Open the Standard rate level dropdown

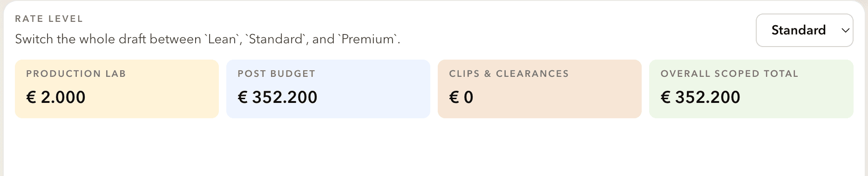(x=804, y=30)
